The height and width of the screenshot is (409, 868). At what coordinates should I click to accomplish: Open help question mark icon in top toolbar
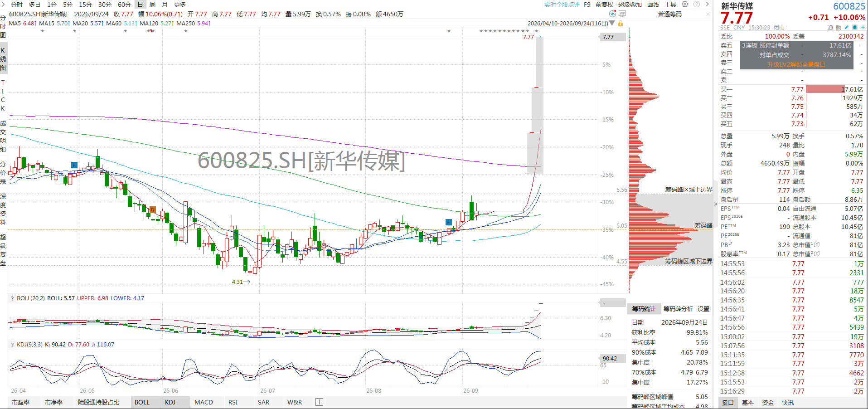coord(697,4)
